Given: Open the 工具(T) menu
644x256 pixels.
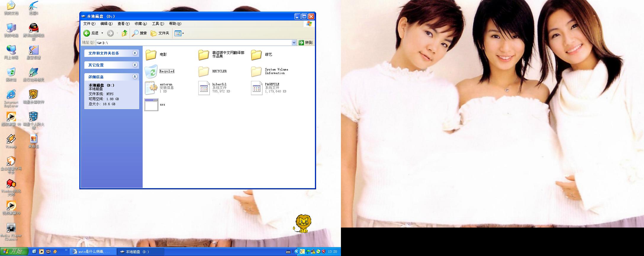Looking at the screenshot, I should click(x=158, y=24).
